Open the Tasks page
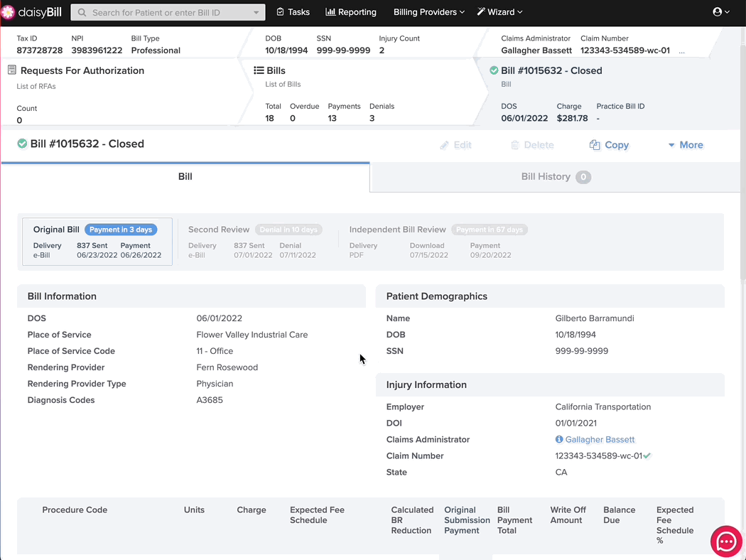This screenshot has width=746, height=560. point(293,12)
